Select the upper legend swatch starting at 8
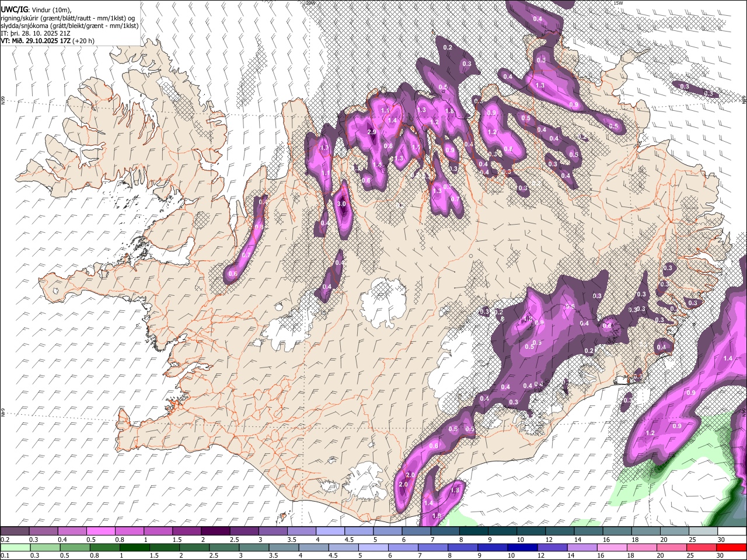Screen dimensions: 747x560 tap(473, 531)
